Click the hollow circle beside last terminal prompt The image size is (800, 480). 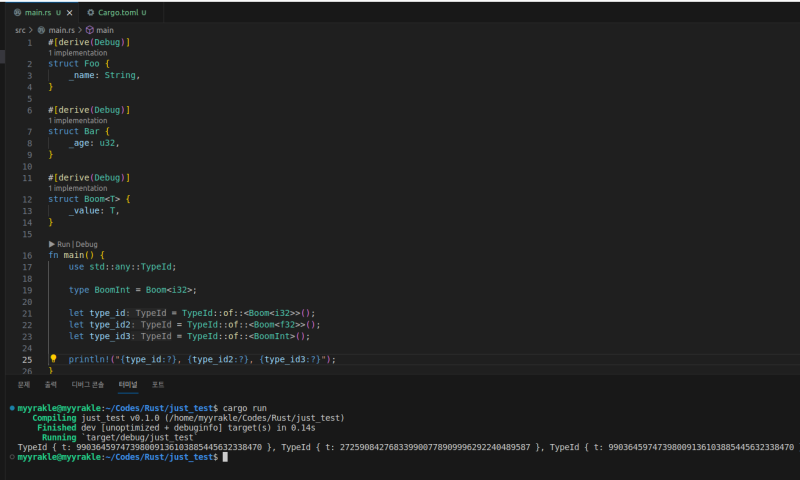coord(12,457)
